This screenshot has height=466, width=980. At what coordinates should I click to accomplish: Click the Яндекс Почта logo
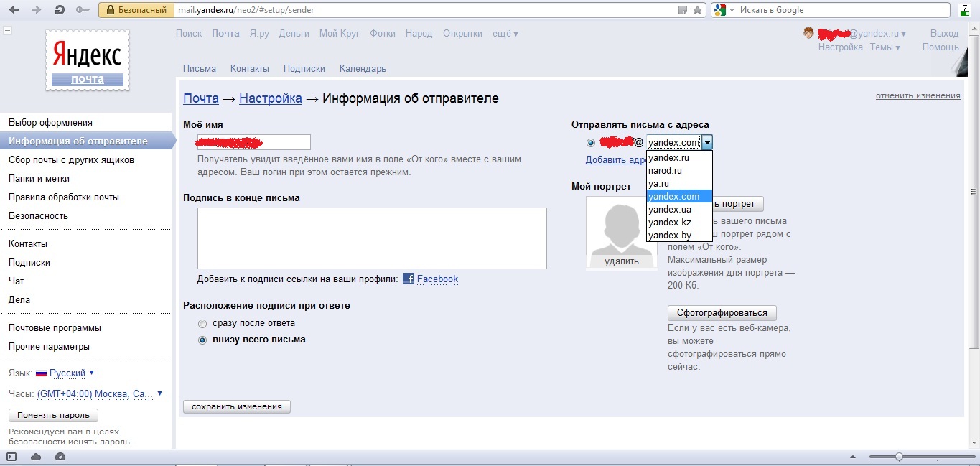pos(88,60)
